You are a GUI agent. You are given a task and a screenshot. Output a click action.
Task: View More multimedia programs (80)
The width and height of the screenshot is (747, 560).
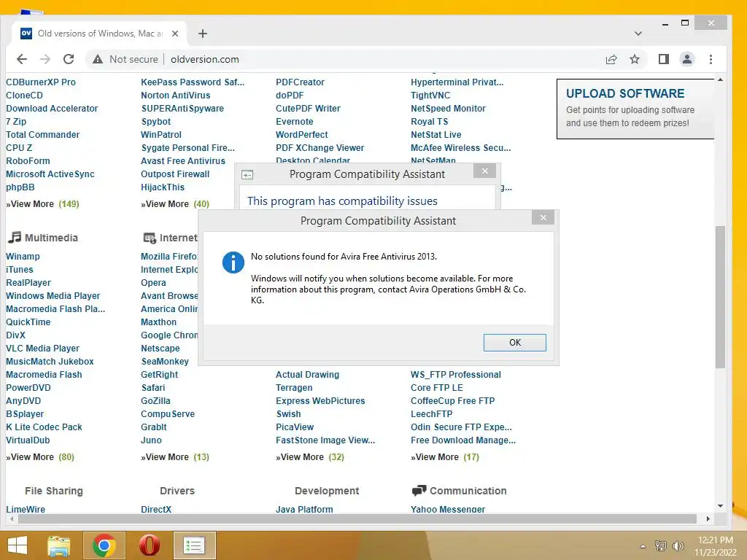coord(40,456)
